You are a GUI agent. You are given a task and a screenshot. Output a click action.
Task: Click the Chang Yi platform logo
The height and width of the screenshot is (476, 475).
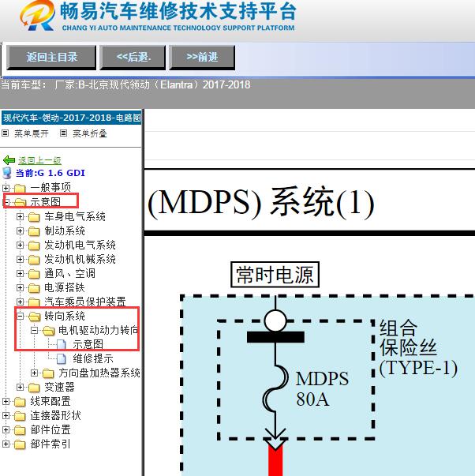click(37, 16)
